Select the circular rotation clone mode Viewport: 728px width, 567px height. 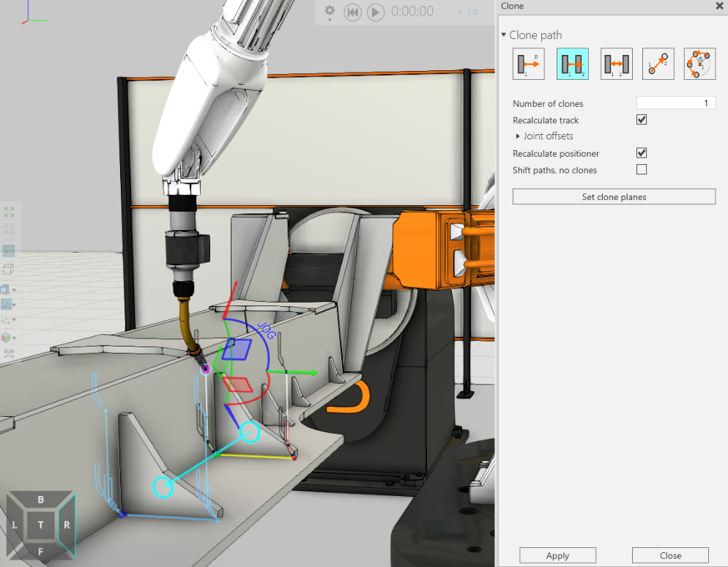click(x=699, y=64)
